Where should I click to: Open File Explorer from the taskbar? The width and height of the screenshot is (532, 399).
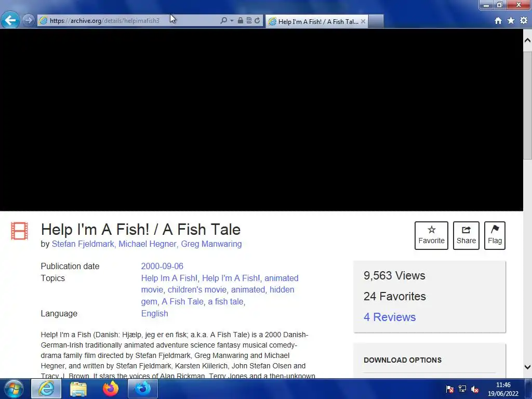coord(78,389)
